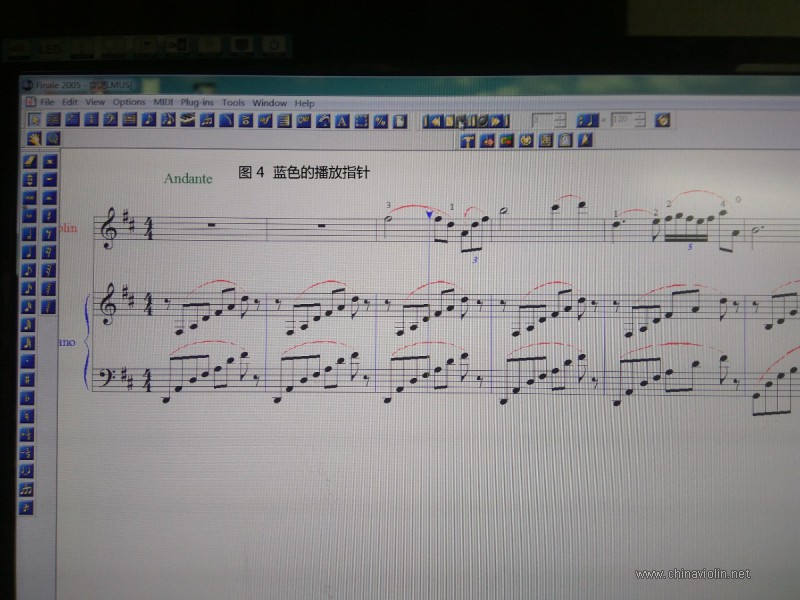Open the MIDI menu
Screen dimensions: 800x600
pos(163,102)
